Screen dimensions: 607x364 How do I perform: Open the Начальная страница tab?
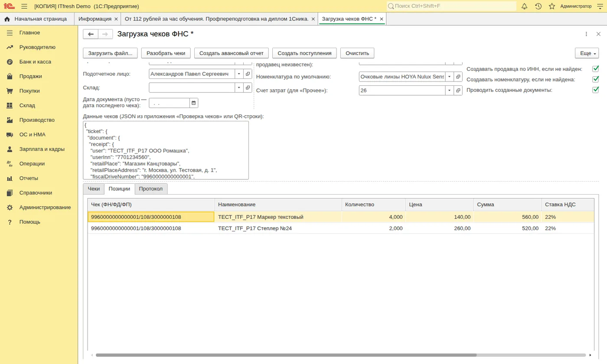click(37, 19)
